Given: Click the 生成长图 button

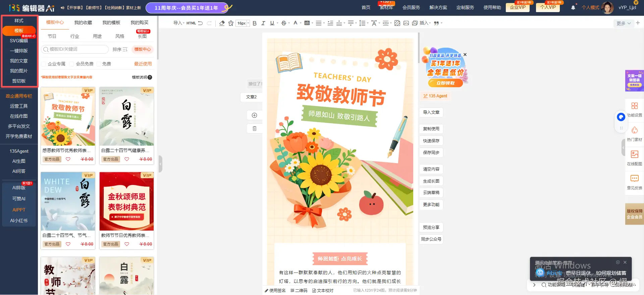Looking at the screenshot, I should (x=431, y=181).
